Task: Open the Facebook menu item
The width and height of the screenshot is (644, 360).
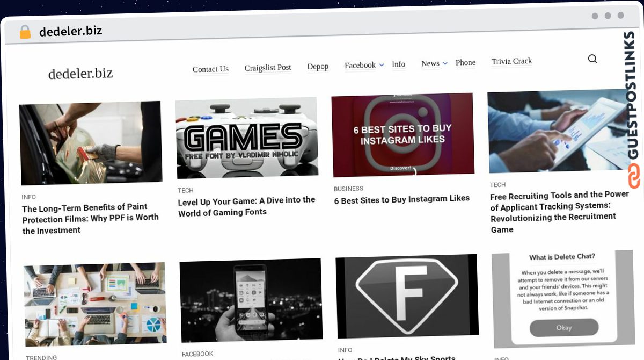Action: pos(360,66)
